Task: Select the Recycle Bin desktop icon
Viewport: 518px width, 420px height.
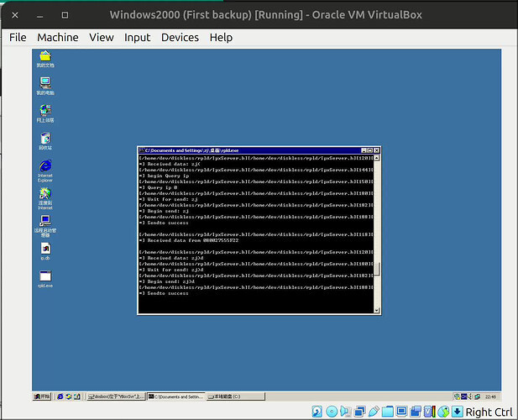Action: point(45,141)
